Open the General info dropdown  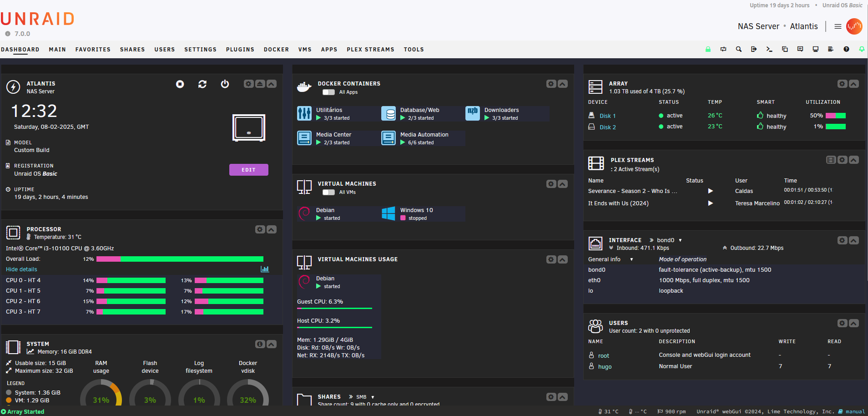coord(611,259)
